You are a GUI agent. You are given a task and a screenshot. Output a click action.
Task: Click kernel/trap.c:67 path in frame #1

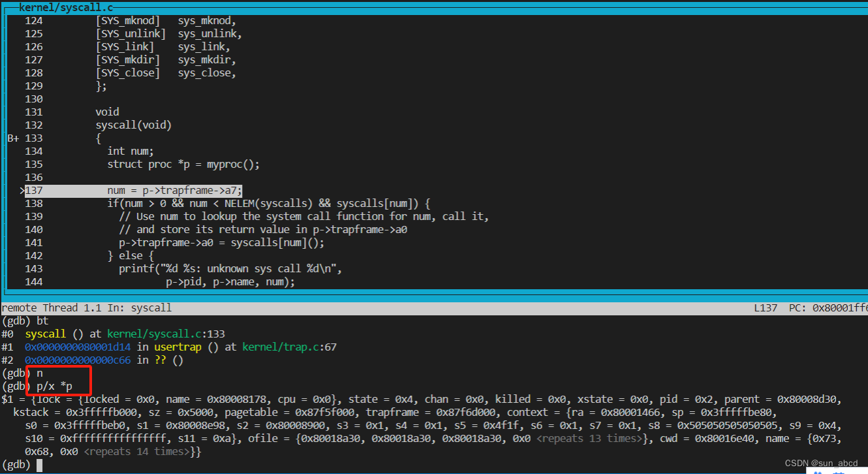(x=289, y=347)
